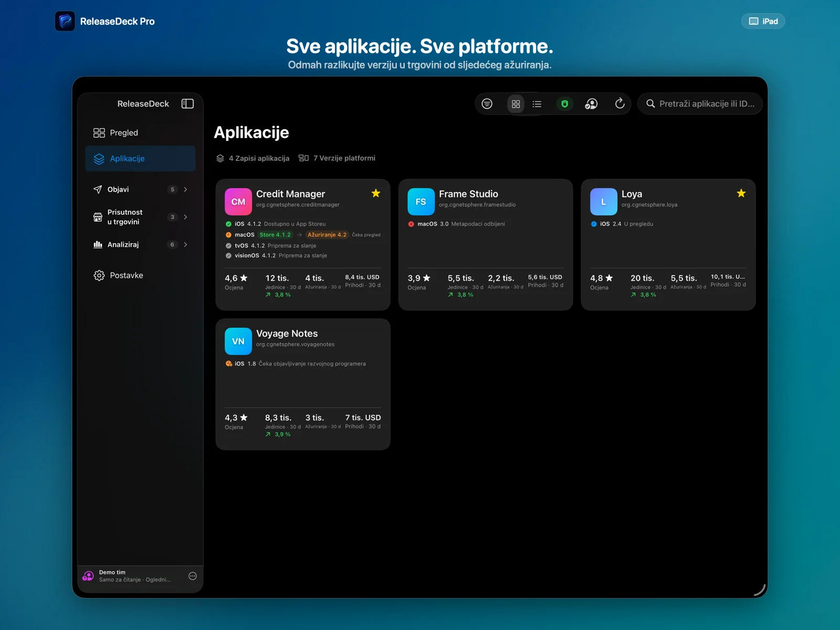Image resolution: width=840 pixels, height=630 pixels.
Task: Switch to grid view
Action: [516, 104]
